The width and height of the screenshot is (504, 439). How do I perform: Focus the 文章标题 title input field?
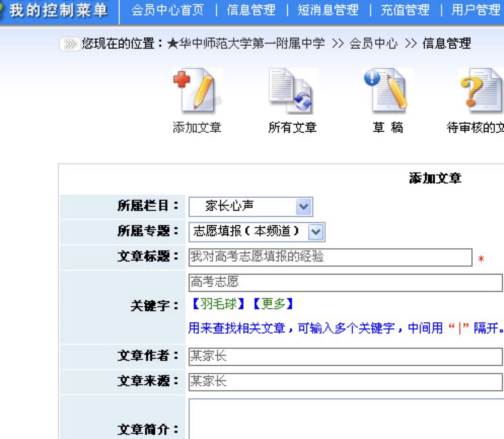point(330,257)
